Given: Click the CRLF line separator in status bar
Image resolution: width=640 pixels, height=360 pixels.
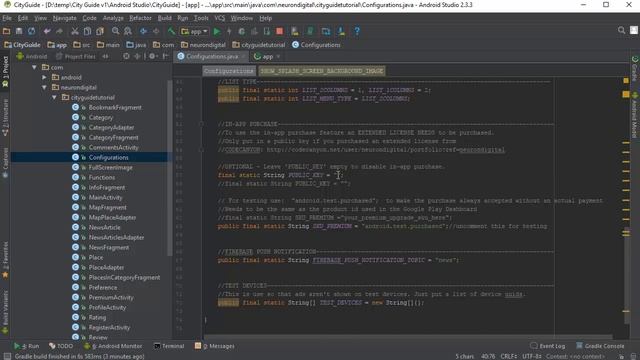Looking at the screenshot, I should point(509,356).
